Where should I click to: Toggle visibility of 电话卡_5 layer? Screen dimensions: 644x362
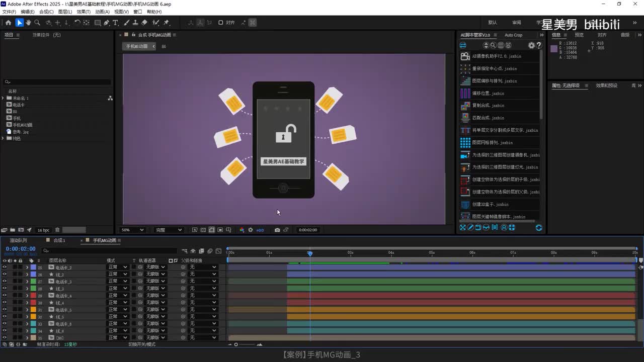[x=5, y=310]
